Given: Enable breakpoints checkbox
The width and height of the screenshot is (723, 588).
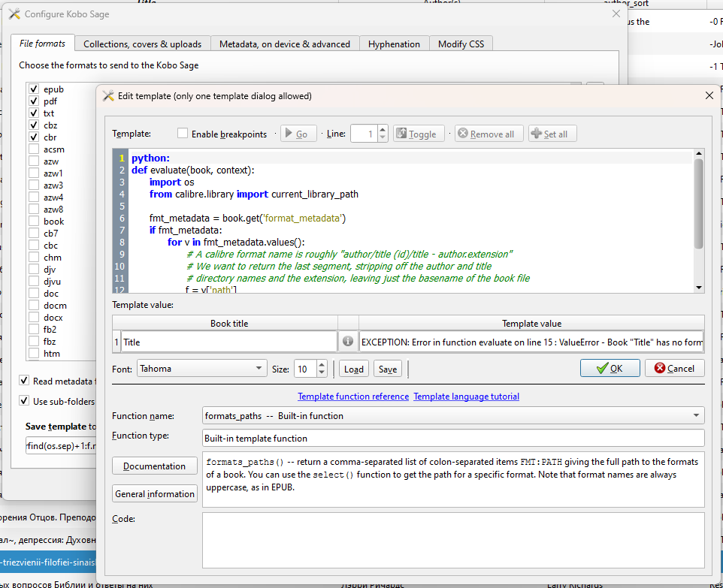Looking at the screenshot, I should pos(183,133).
